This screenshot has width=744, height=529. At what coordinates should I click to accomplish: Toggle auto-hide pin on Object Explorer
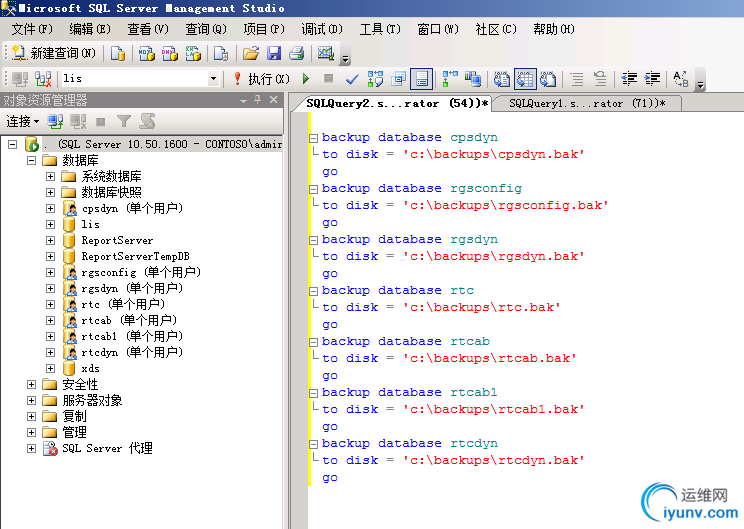(258, 100)
